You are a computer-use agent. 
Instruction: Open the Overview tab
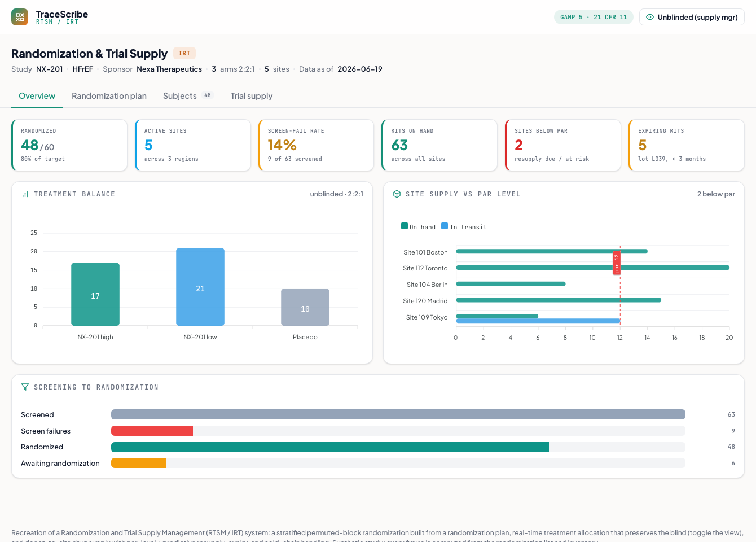point(37,96)
